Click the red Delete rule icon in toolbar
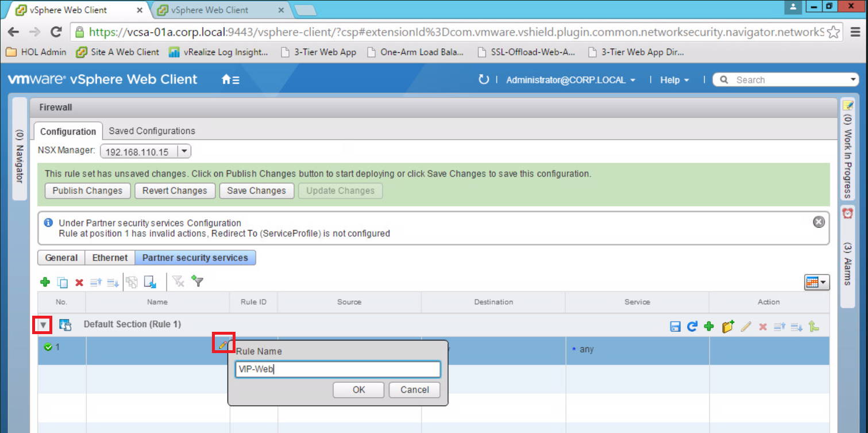The image size is (868, 433). click(x=79, y=282)
